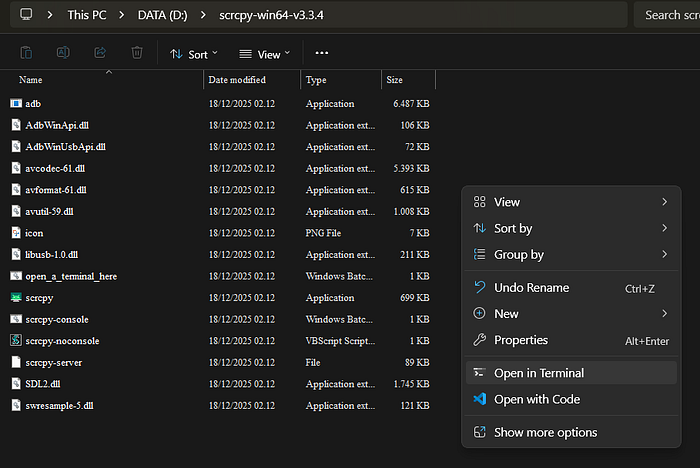Click the scrcpy-noconsole VBScript icon
Screen dimensions: 700x468
16,340
